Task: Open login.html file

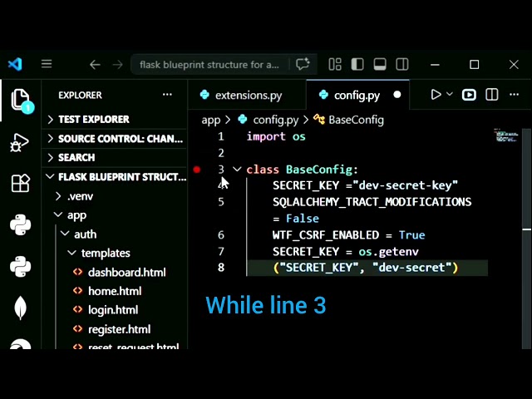Action: point(113,310)
